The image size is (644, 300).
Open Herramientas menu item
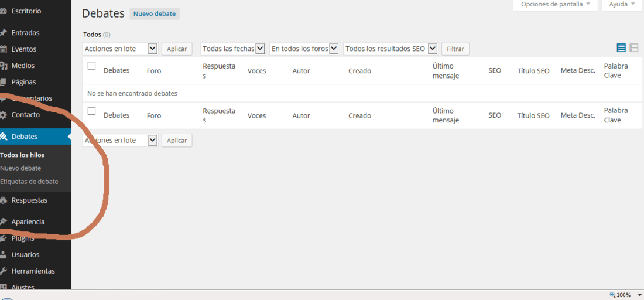point(33,271)
